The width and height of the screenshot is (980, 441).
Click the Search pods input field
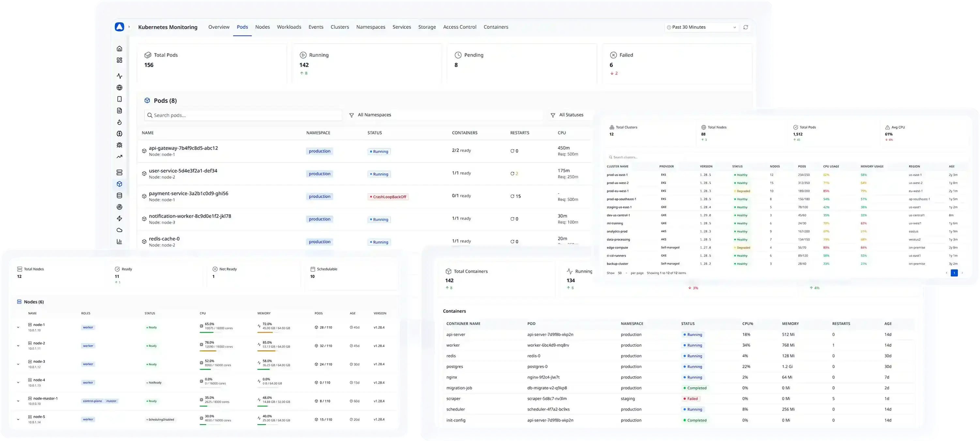(x=243, y=115)
